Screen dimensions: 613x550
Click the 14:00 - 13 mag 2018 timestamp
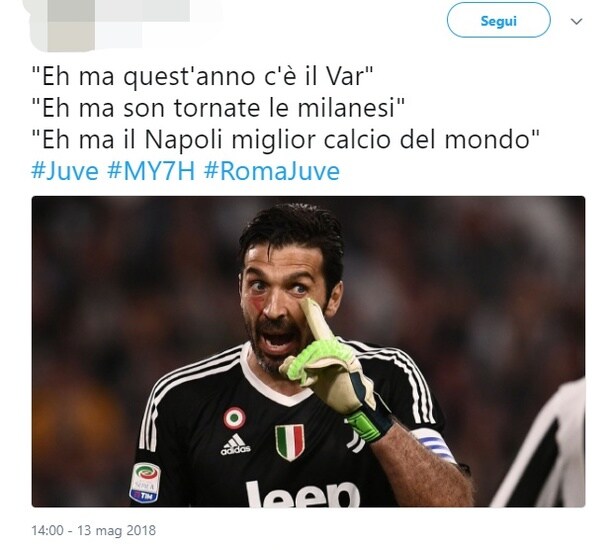(x=93, y=530)
